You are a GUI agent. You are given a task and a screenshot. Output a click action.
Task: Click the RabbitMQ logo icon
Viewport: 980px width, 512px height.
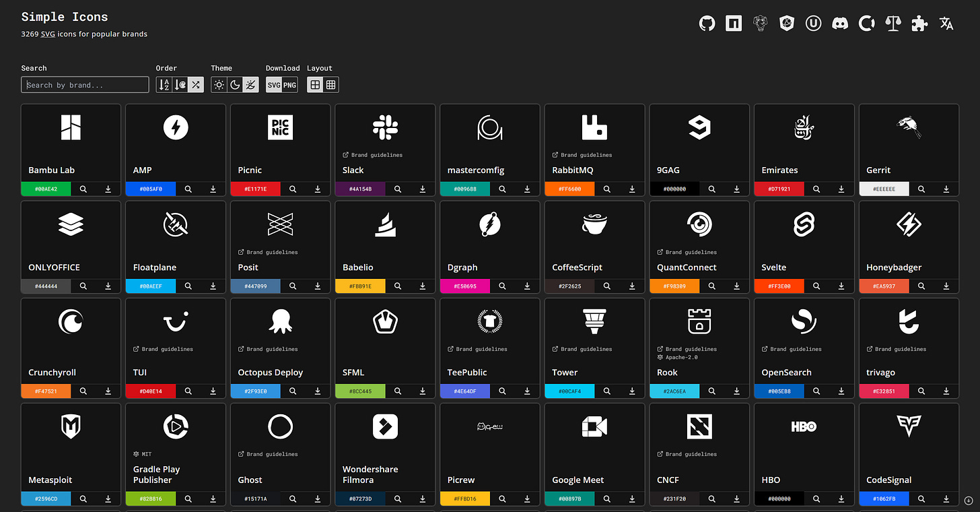coord(594,127)
